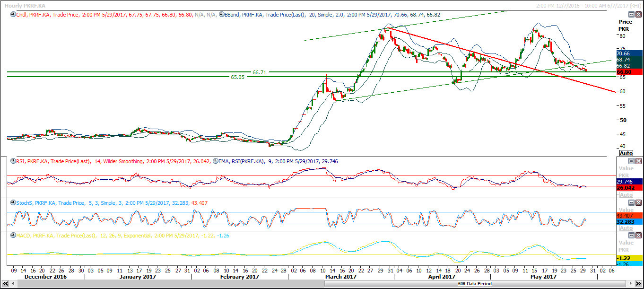
Task: Maximize the MACD indicator pane
Action: click(631, 236)
